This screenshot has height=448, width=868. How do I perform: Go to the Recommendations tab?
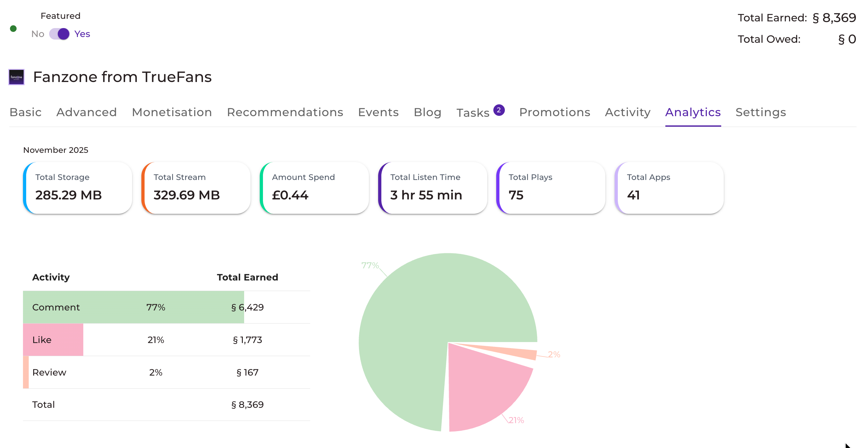coord(285,112)
